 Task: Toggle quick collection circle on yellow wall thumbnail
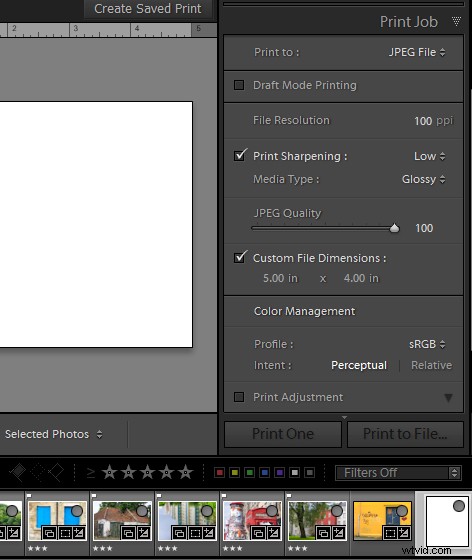(402, 511)
